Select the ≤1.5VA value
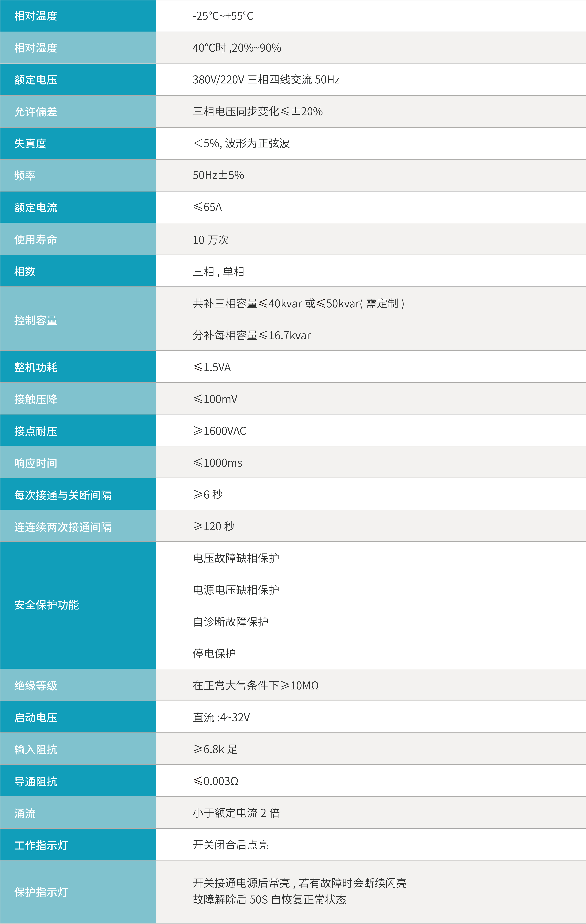 pos(212,367)
